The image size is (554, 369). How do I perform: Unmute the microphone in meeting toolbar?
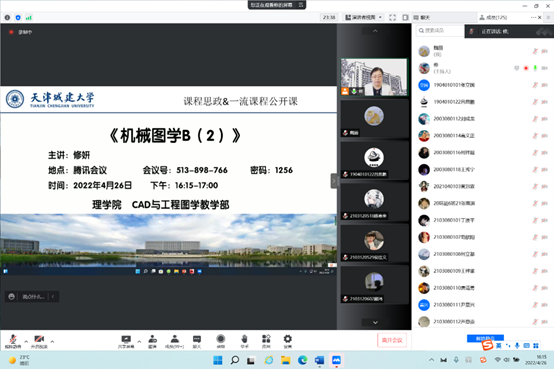pyautogui.click(x=13, y=341)
